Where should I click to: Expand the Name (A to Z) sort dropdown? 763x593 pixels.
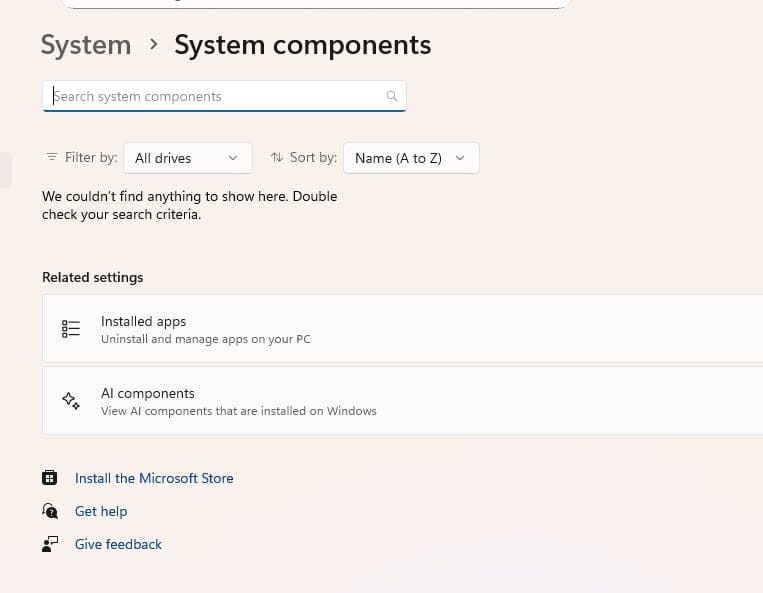(x=410, y=158)
